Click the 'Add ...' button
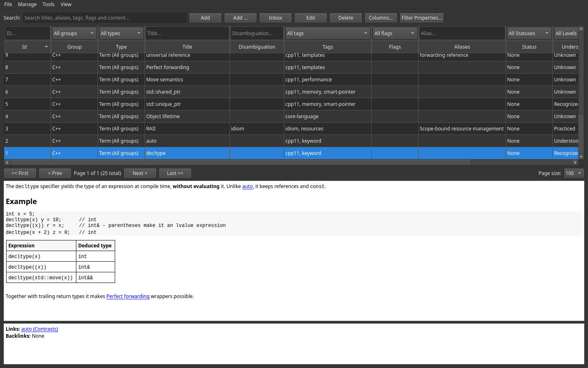 (241, 18)
